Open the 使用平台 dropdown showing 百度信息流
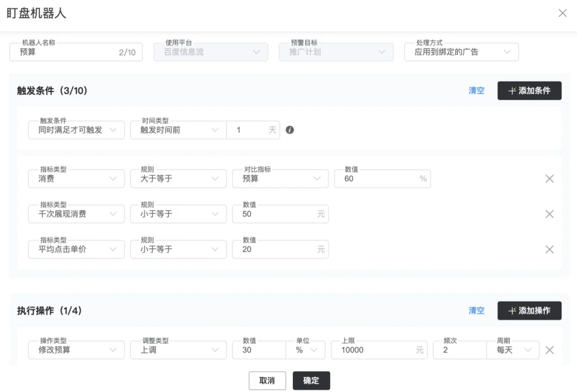 210,52
